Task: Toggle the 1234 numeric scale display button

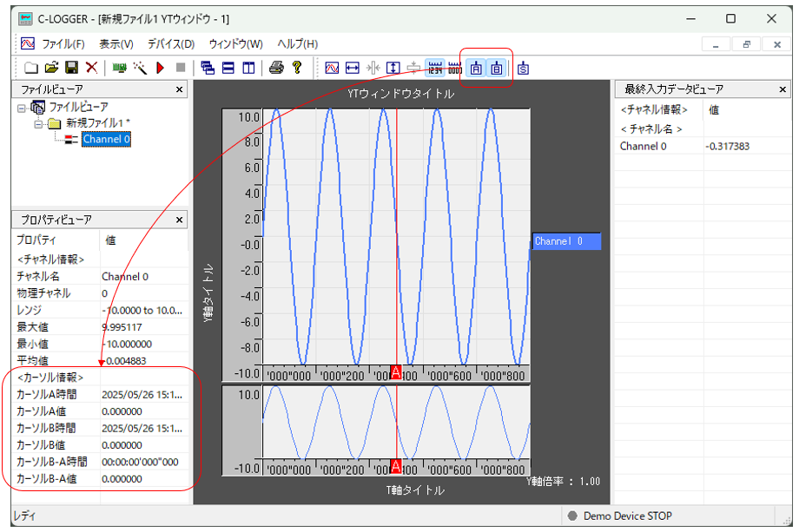Action: click(436, 68)
